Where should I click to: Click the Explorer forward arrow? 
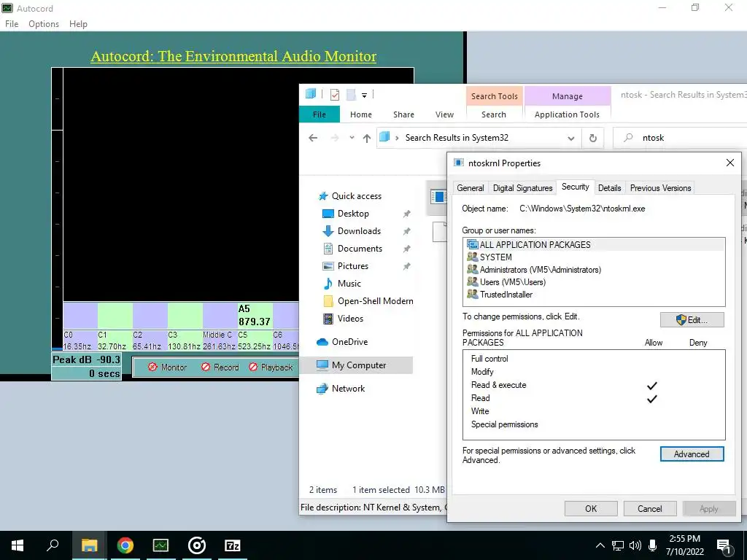(335, 138)
